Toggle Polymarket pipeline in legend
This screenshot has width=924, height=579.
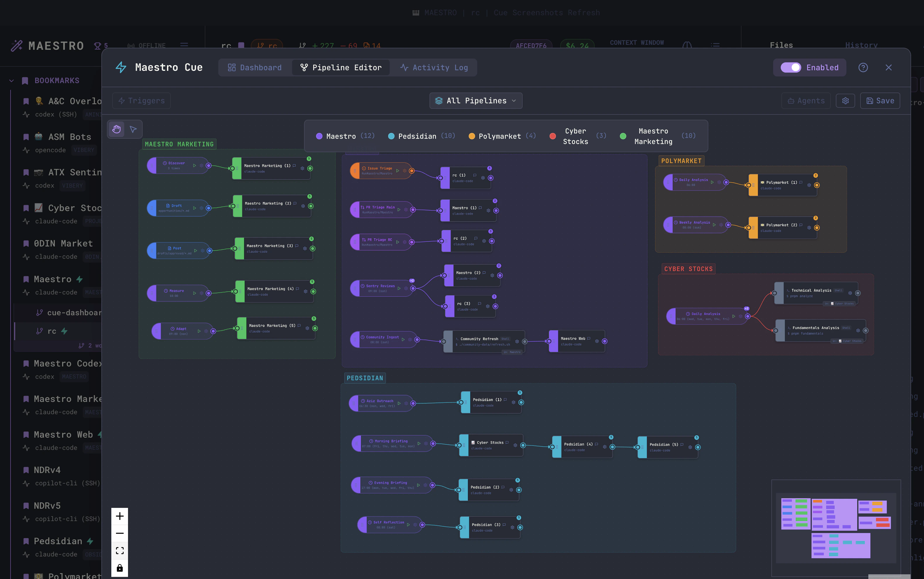[x=502, y=136]
